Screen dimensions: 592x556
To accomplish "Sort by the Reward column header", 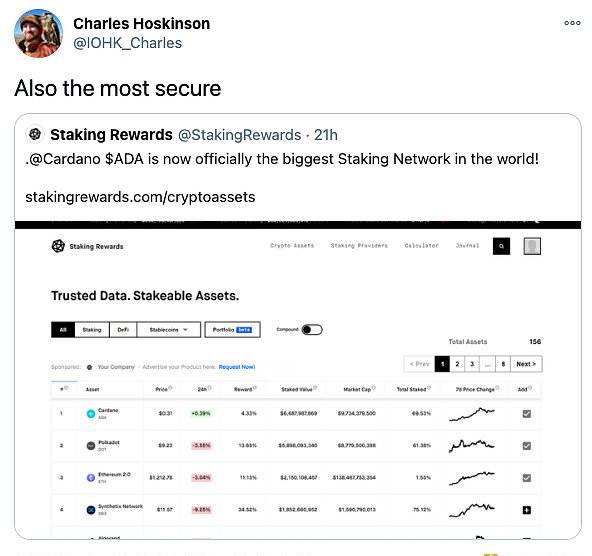I will click(245, 389).
